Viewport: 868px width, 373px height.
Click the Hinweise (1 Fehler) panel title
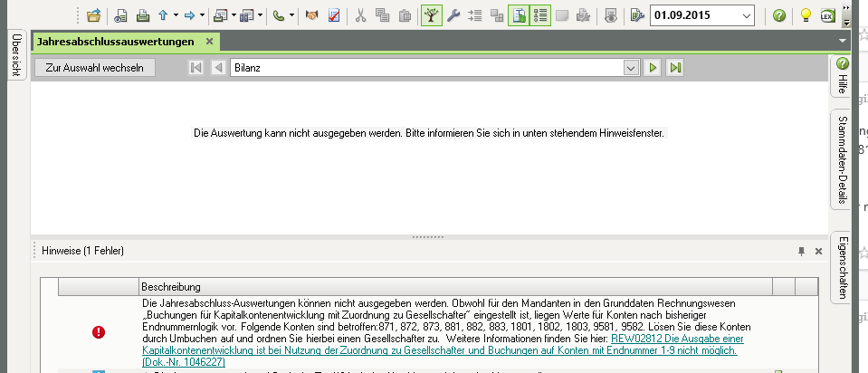click(x=82, y=252)
